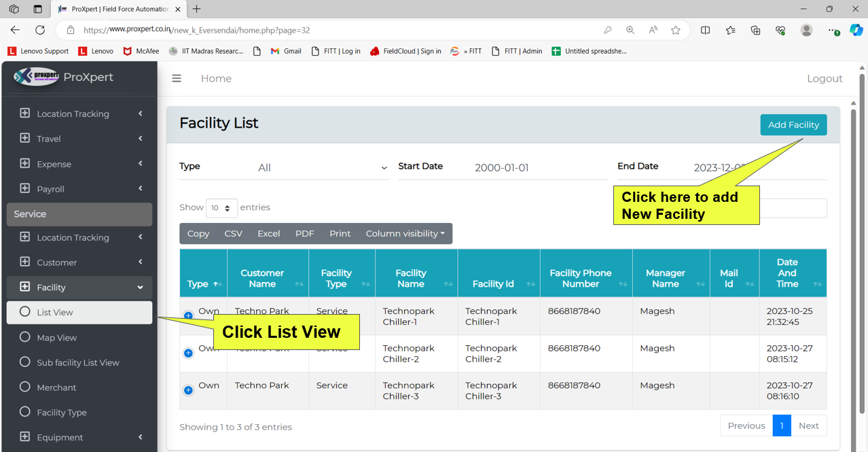Expand row details for Technopark Chiller-2
Viewport: 868px width, 452px height.
point(188,353)
